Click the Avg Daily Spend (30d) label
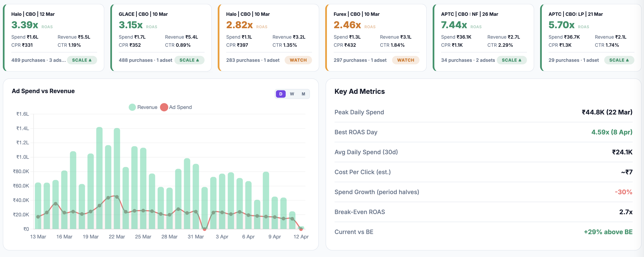Image resolution: width=644 pixels, height=257 pixels. pyautogui.click(x=366, y=152)
